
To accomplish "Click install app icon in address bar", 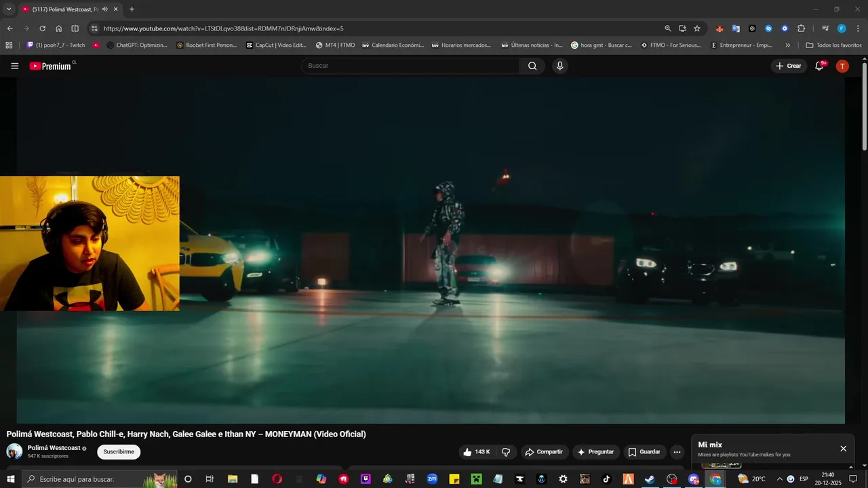I will coord(682,28).
